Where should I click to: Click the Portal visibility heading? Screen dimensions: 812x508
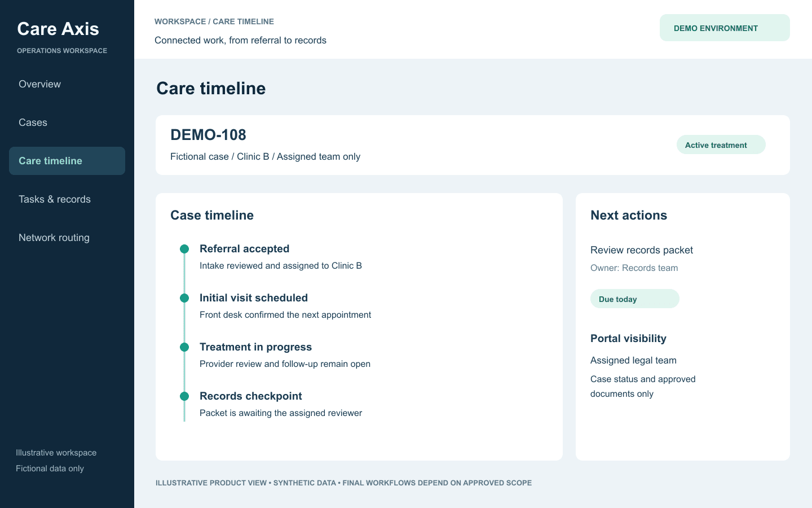[x=628, y=339]
